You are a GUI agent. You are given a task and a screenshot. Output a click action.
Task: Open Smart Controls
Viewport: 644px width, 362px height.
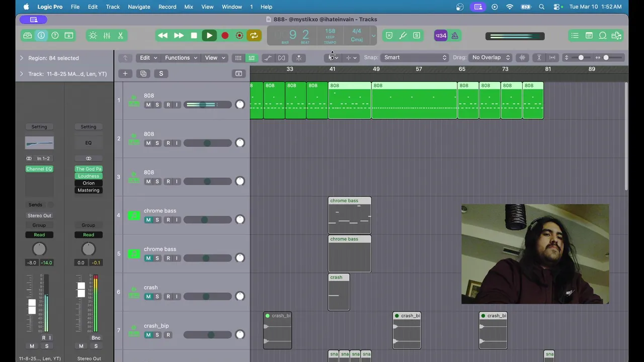tap(93, 36)
